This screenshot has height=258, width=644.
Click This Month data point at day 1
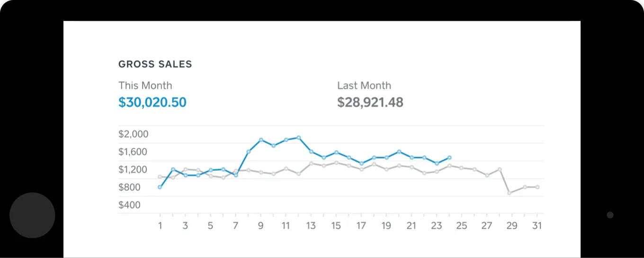pyautogui.click(x=160, y=187)
